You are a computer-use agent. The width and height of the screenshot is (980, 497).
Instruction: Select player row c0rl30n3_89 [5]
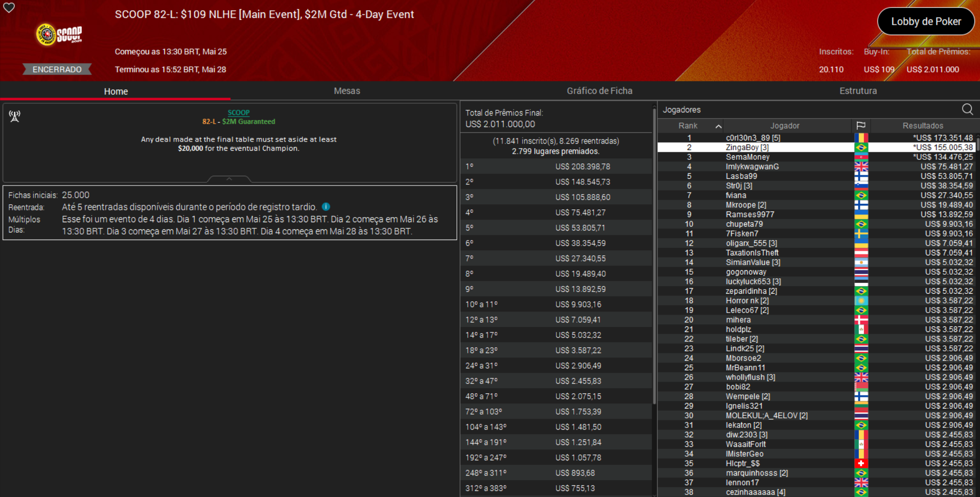816,138
